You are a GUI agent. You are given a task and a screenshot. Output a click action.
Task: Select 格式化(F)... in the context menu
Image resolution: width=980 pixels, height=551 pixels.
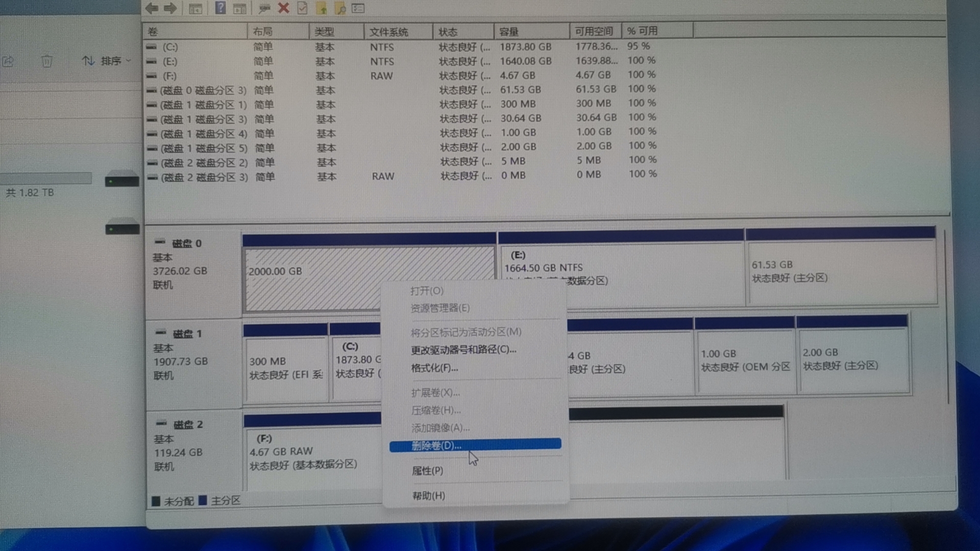coord(434,368)
